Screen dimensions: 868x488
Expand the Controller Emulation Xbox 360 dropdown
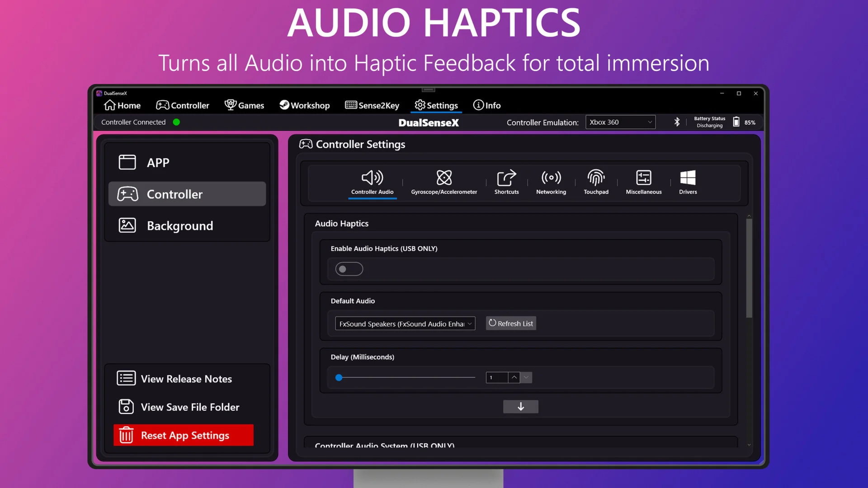620,122
